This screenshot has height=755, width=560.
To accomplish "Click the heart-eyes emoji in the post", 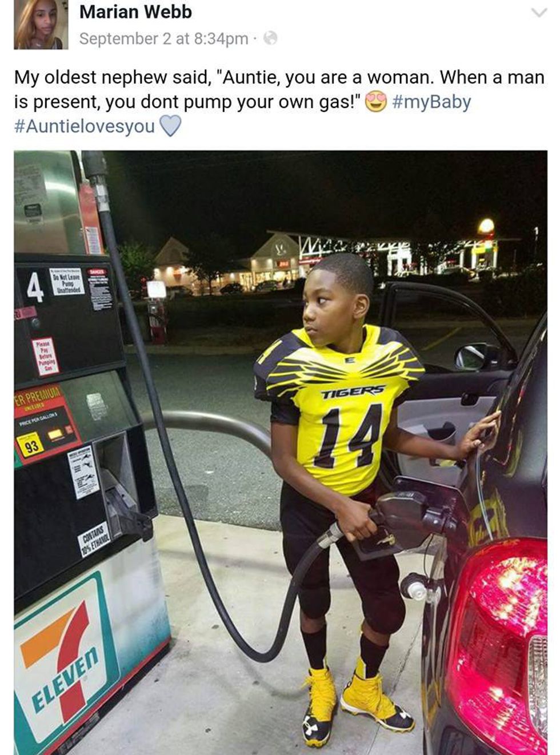I will 376,102.
